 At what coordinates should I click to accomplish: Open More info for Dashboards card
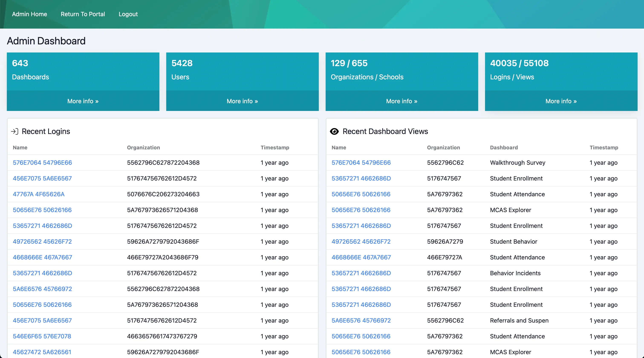click(x=83, y=101)
